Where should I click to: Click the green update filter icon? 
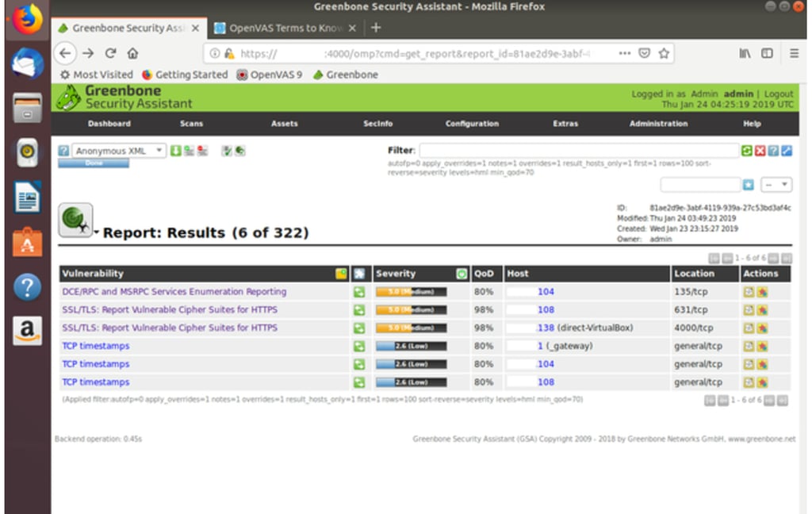(746, 151)
